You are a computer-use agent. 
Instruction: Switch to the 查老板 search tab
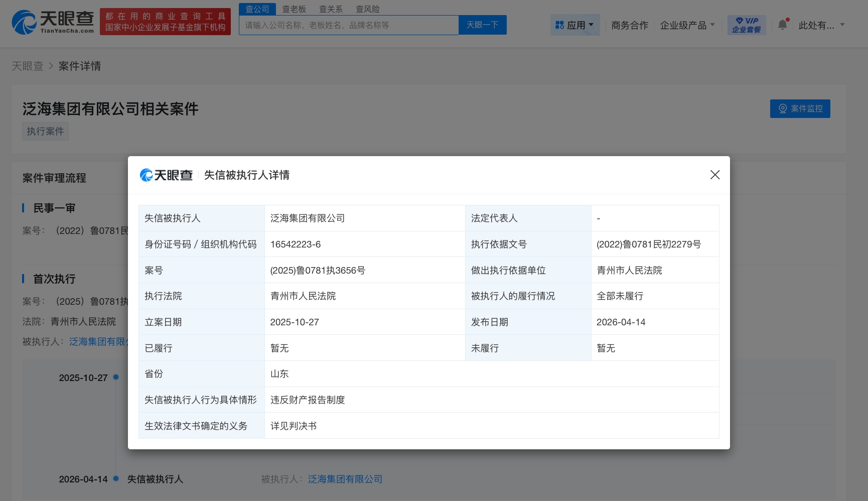coord(294,9)
